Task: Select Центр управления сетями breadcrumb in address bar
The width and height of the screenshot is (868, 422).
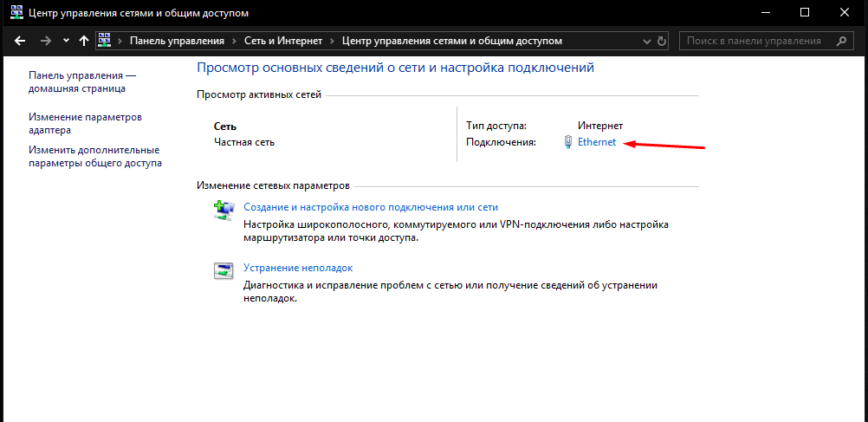Action: (x=452, y=41)
